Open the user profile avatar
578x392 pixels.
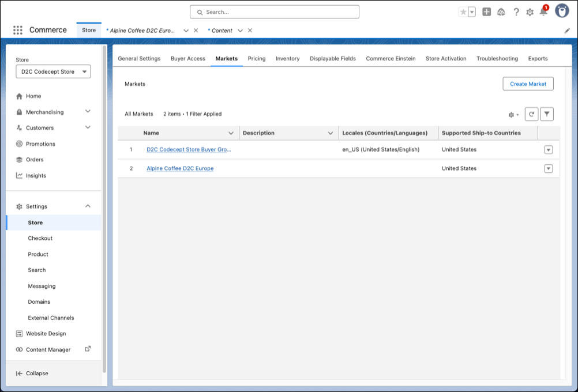point(562,12)
